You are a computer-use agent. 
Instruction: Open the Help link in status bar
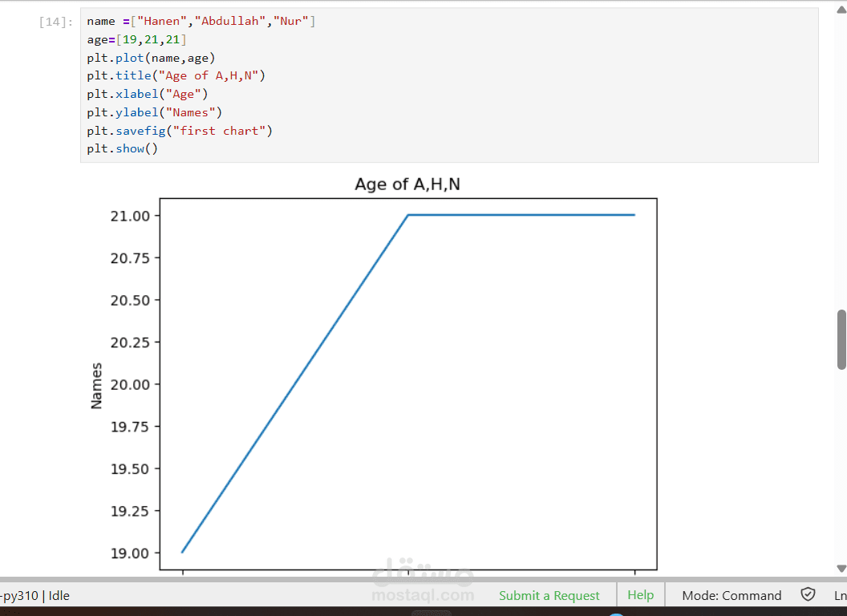coord(640,595)
